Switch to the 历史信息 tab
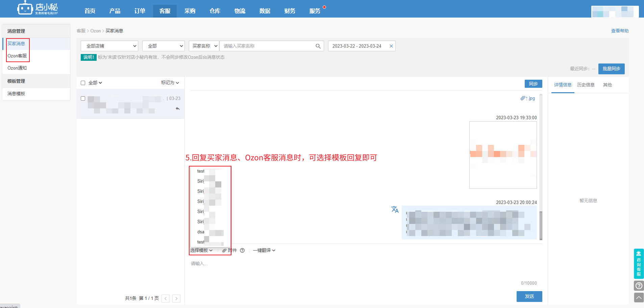The image size is (644, 308). click(586, 85)
